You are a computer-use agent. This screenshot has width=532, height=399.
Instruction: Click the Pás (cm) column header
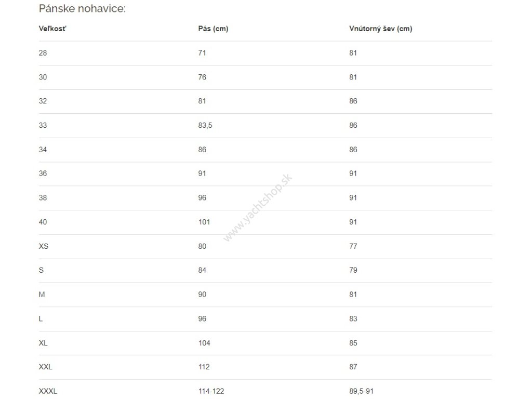click(213, 29)
